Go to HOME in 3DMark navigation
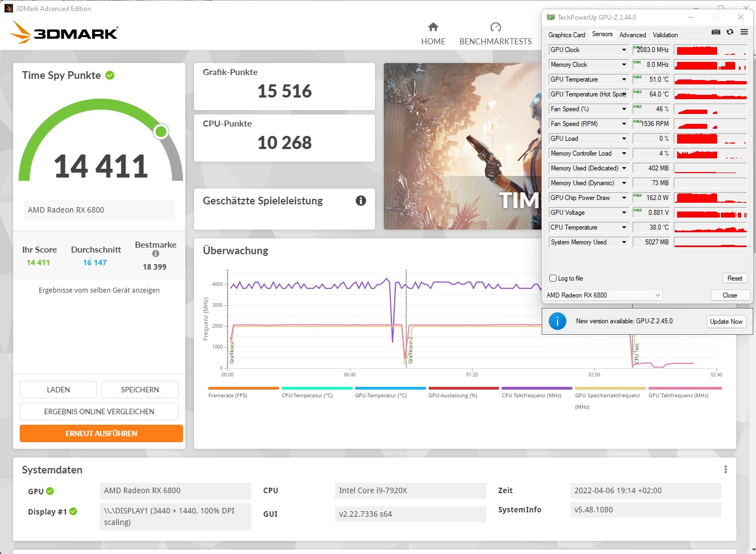756x554 pixels. [433, 42]
